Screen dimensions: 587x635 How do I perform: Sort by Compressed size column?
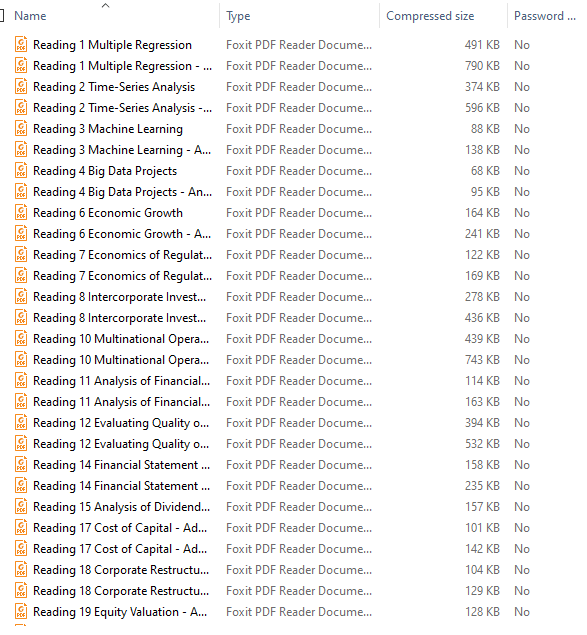(x=430, y=16)
